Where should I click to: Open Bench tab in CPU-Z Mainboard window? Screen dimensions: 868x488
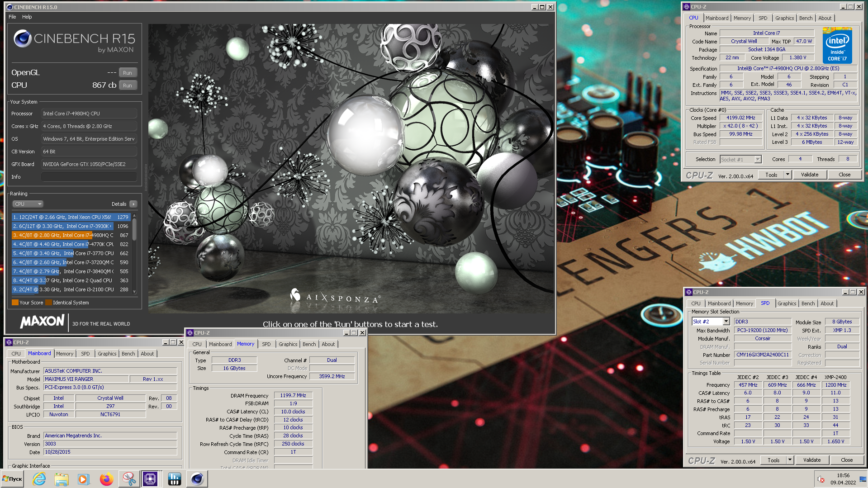pyautogui.click(x=128, y=354)
